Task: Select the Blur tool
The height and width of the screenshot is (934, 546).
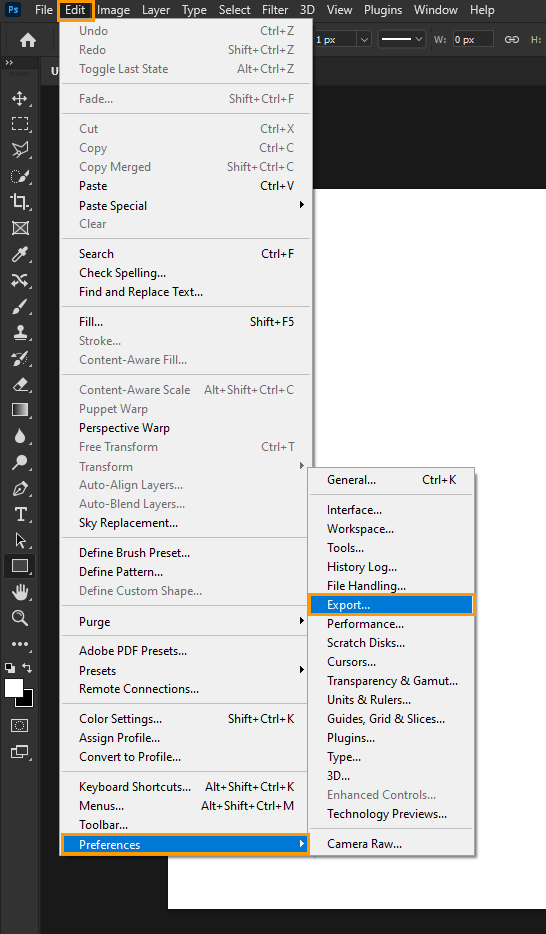Action: (20, 437)
